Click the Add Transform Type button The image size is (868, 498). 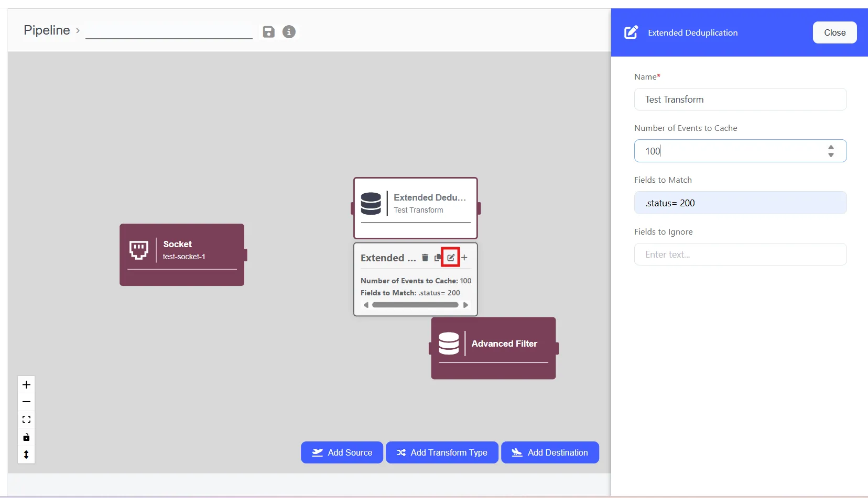point(442,452)
